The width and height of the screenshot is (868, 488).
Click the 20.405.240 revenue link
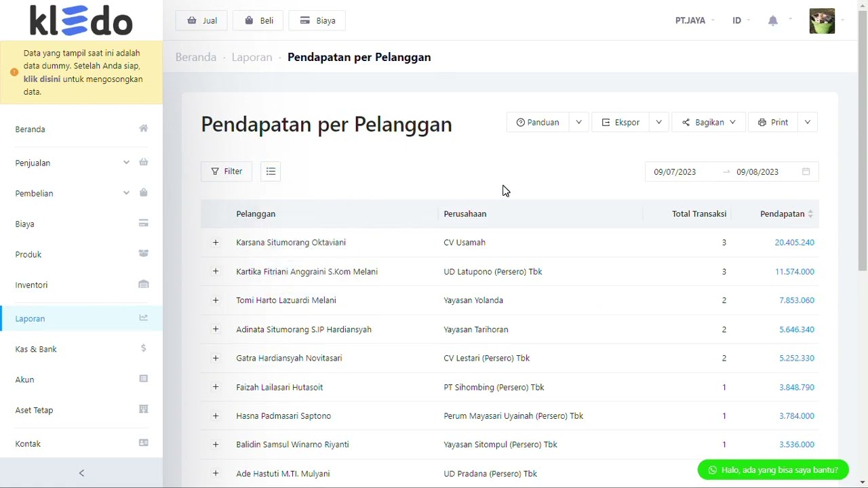click(794, 243)
